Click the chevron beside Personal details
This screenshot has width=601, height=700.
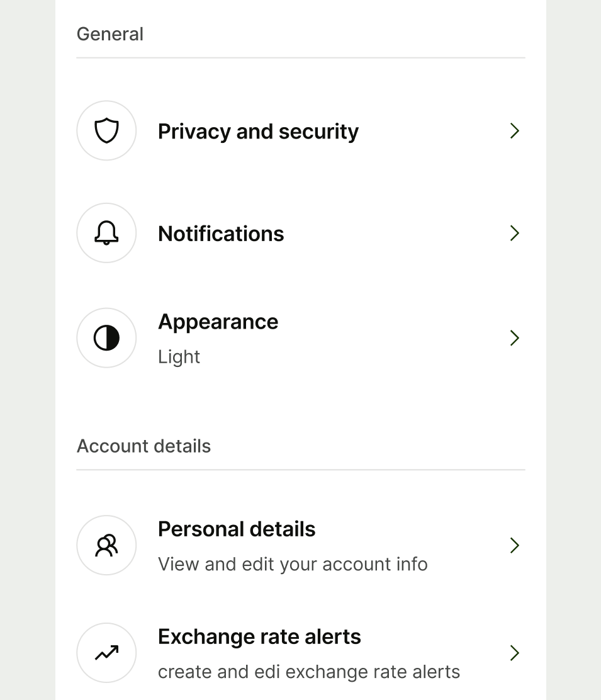[x=514, y=545]
